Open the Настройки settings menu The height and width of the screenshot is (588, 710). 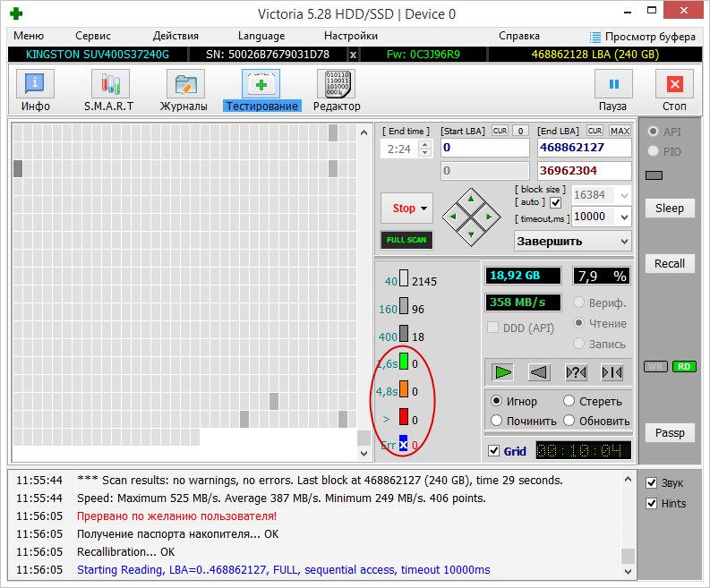[350, 36]
